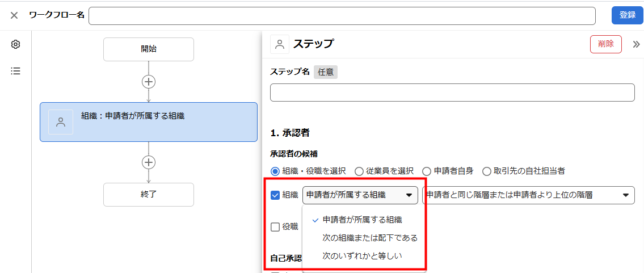Click the plus icon above 終了 node
This screenshot has height=273, width=644.
click(149, 162)
